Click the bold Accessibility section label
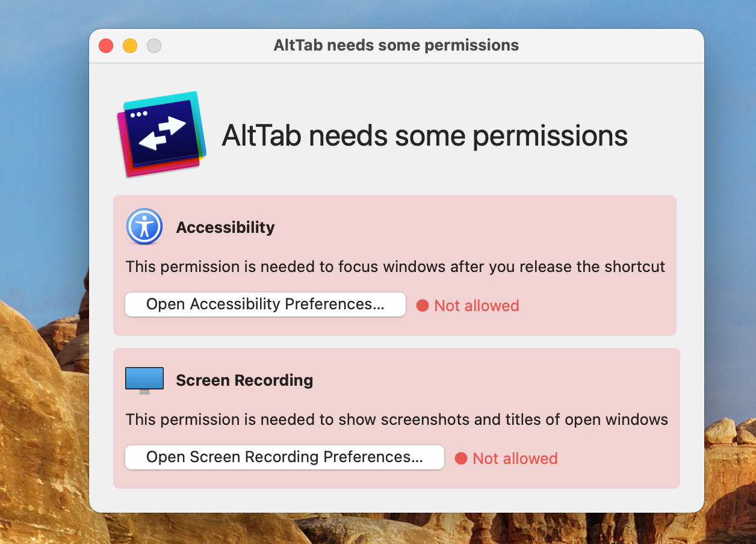This screenshot has width=756, height=544. 225,227
